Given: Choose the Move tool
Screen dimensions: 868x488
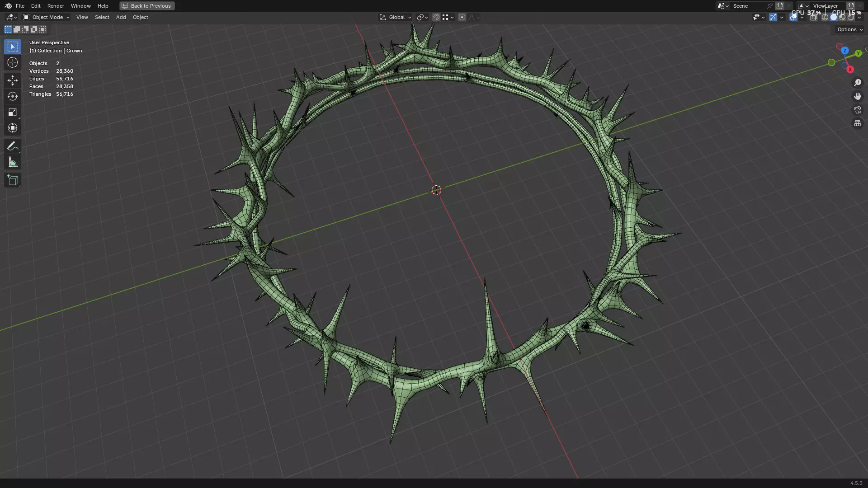Looking at the screenshot, I should click(x=13, y=80).
